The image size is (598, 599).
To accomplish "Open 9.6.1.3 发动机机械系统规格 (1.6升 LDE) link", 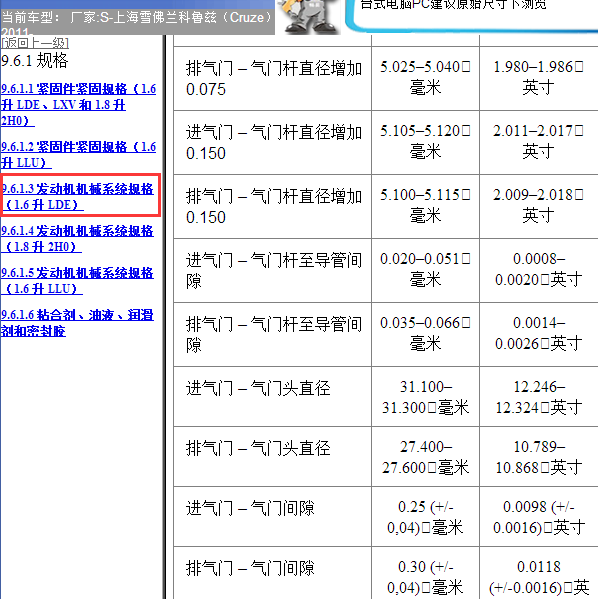I will (78, 197).
